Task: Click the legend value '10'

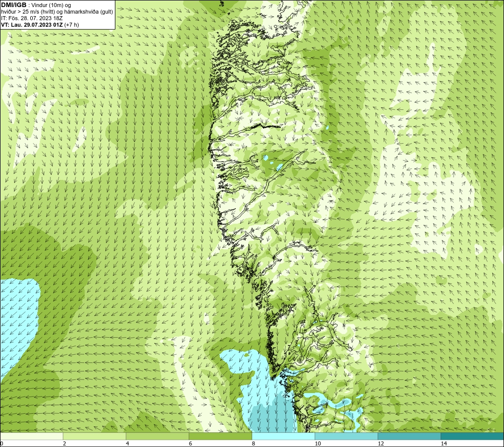Action: [318, 444]
